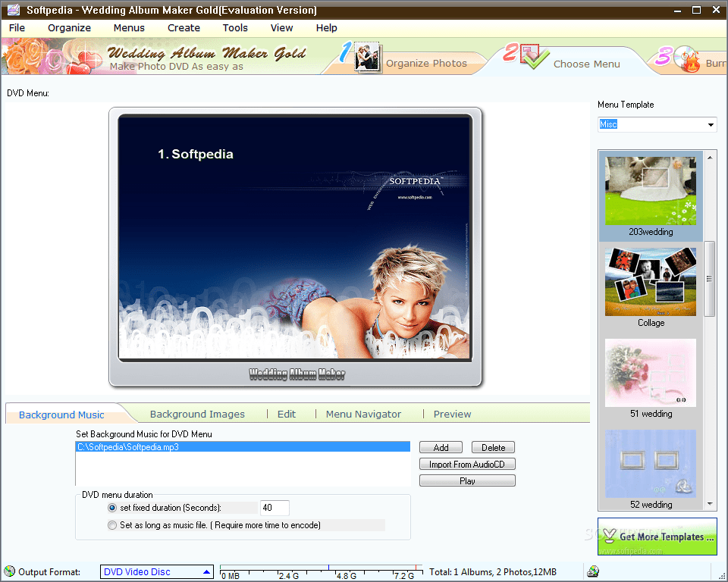728x582 pixels.
Task: Click the Import From AudioCD button
Action: (x=467, y=464)
